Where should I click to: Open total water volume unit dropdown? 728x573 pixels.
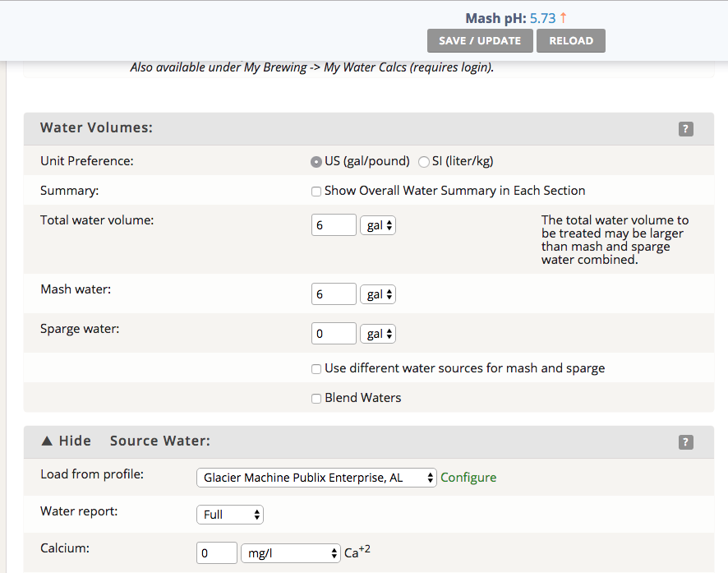pyautogui.click(x=378, y=225)
